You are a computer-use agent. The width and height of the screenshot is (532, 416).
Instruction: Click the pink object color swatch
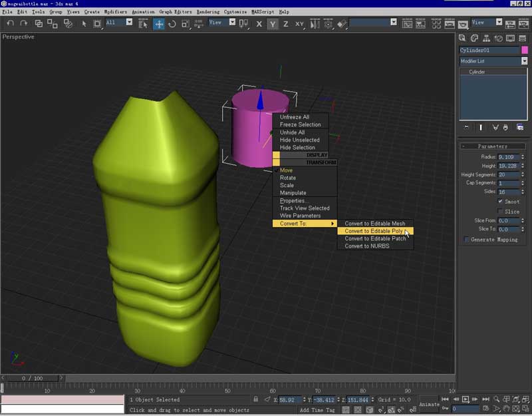pos(525,50)
